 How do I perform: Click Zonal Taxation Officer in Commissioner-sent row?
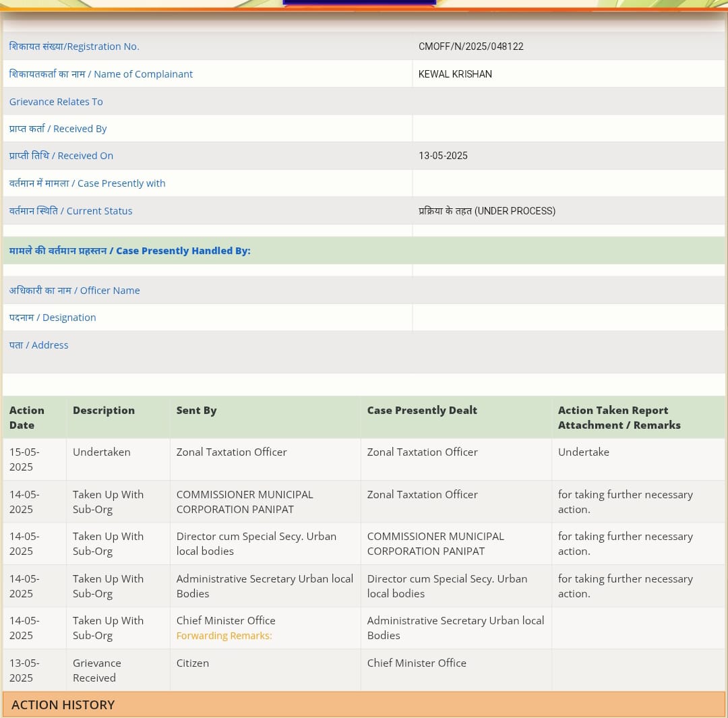pos(423,495)
